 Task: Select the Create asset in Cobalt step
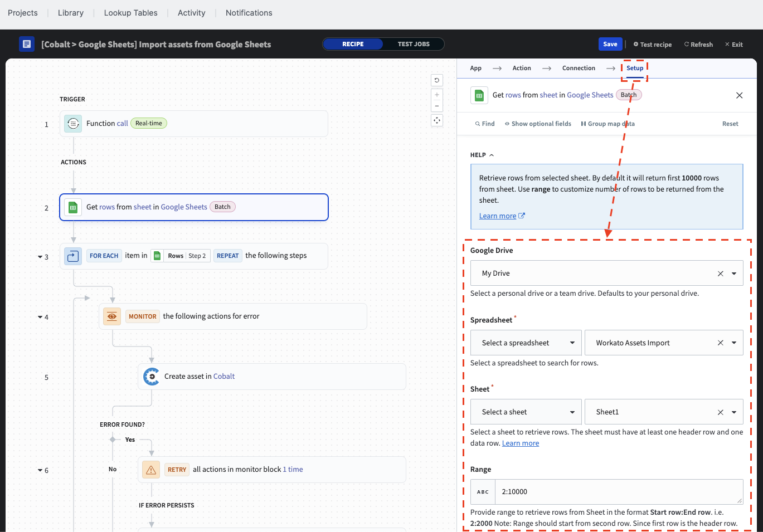(x=272, y=377)
